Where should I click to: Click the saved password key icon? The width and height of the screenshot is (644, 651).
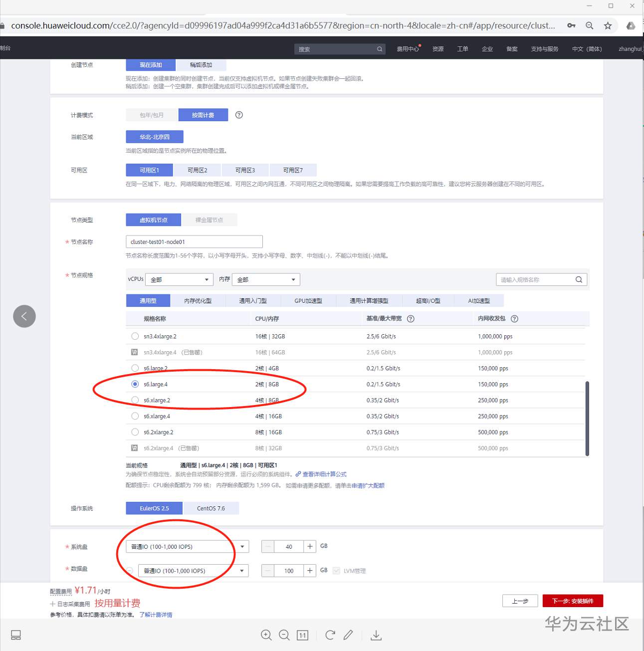571,25
